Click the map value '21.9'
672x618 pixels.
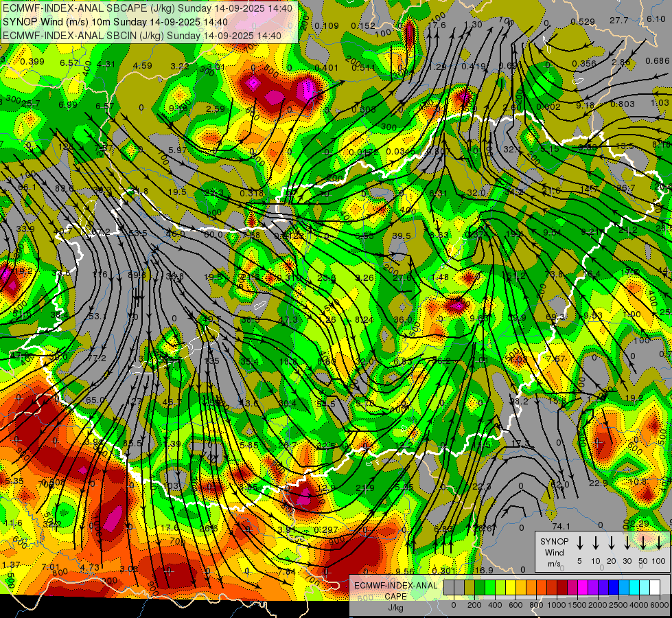click(365, 488)
